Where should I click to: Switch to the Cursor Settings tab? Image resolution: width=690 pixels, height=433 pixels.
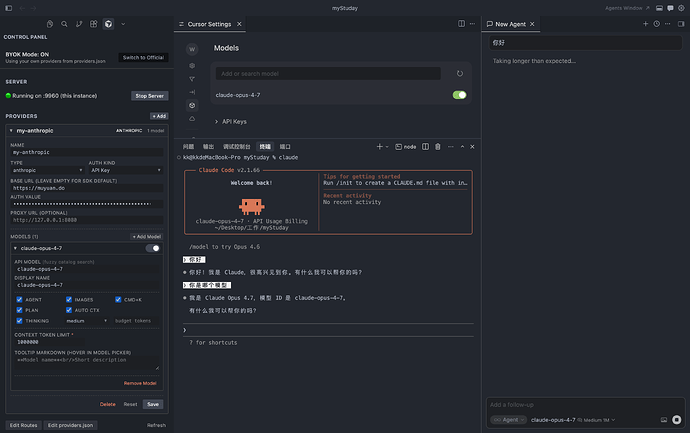(x=209, y=24)
